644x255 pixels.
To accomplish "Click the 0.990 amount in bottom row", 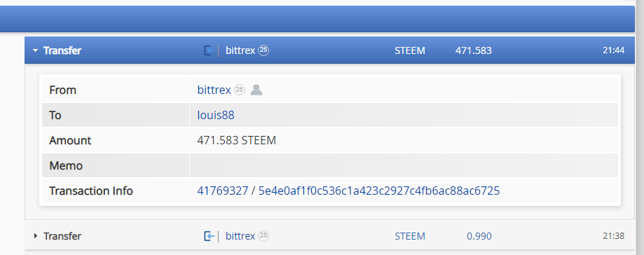I will (479, 236).
